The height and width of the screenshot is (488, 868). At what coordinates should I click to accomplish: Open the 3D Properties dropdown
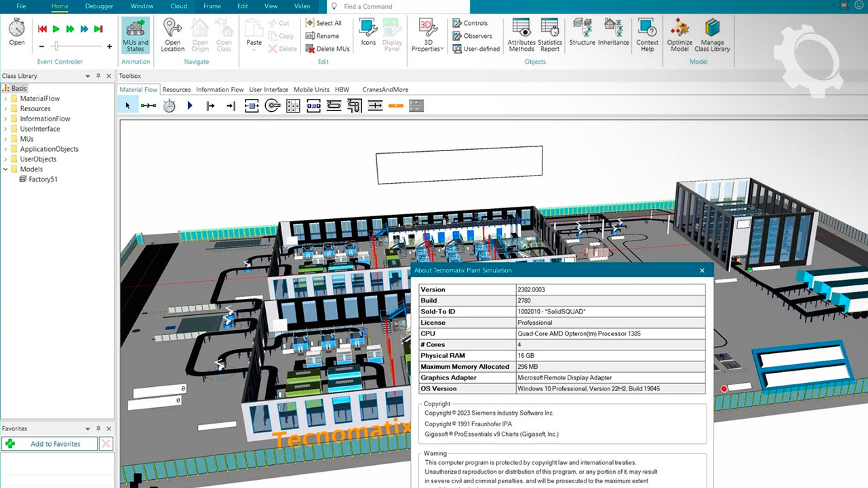tap(427, 35)
